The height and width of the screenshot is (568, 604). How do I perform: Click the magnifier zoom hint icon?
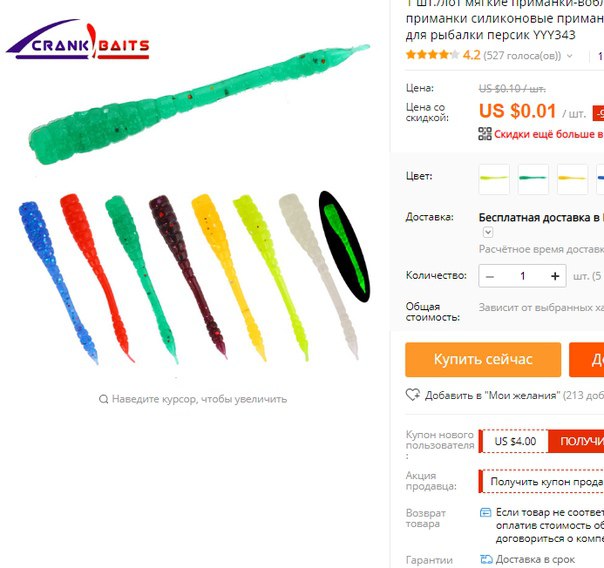tap(103, 399)
